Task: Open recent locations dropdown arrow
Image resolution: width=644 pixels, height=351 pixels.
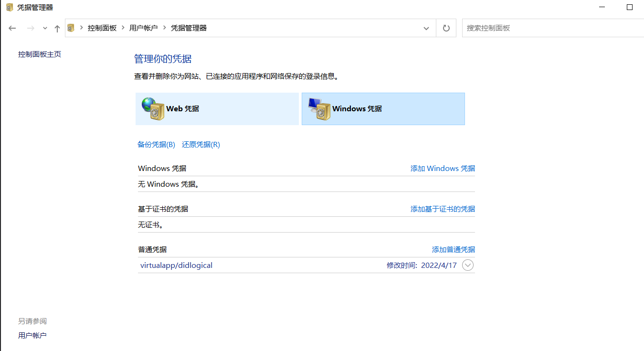Action: point(45,28)
